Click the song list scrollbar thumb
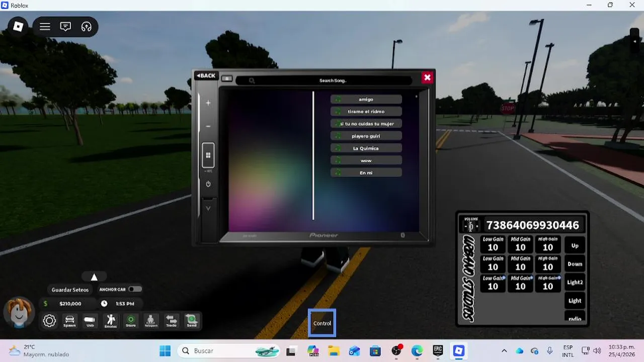Viewport: 644px width, 362px height. pos(416,96)
